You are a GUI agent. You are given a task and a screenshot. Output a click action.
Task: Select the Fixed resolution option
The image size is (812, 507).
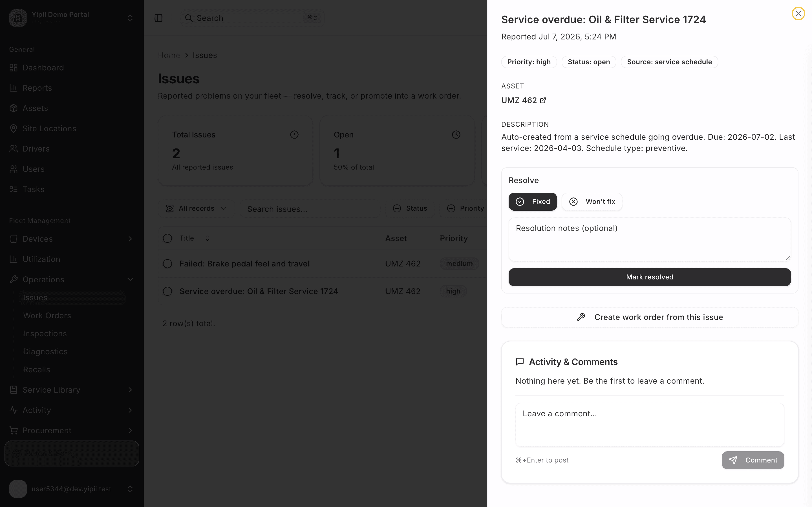533,201
